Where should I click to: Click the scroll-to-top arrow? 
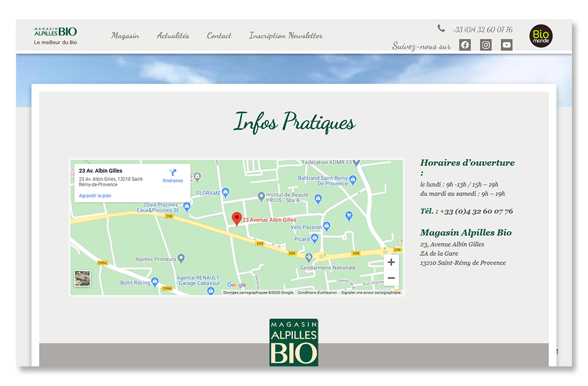pyautogui.click(x=557, y=352)
